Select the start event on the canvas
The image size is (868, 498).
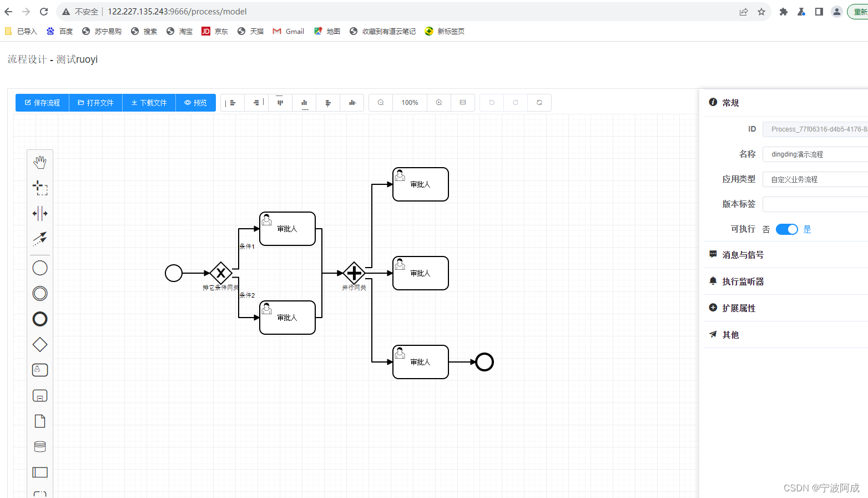pos(174,273)
